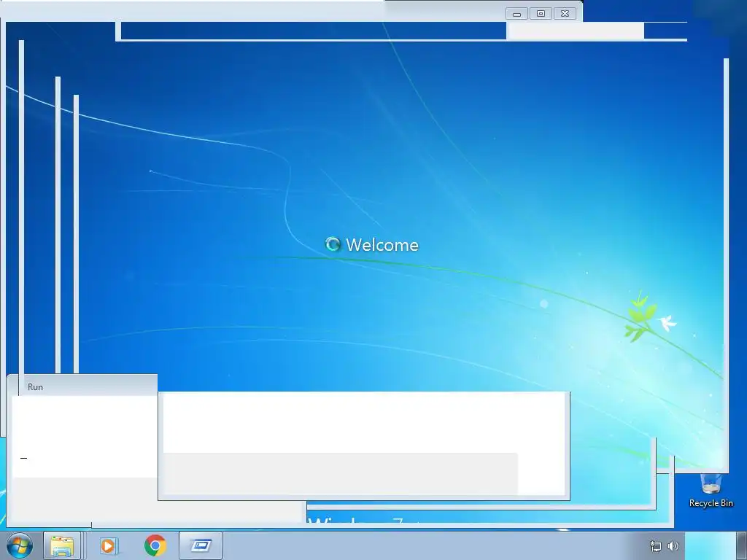Launch Windows Media Player from taskbar
This screenshot has width=747, height=560.
[108, 545]
